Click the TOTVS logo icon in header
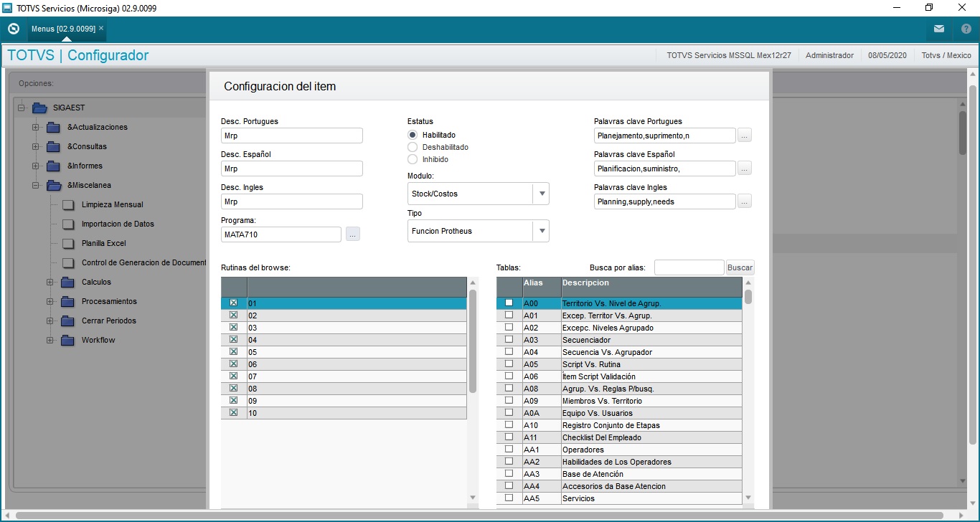 (x=13, y=29)
